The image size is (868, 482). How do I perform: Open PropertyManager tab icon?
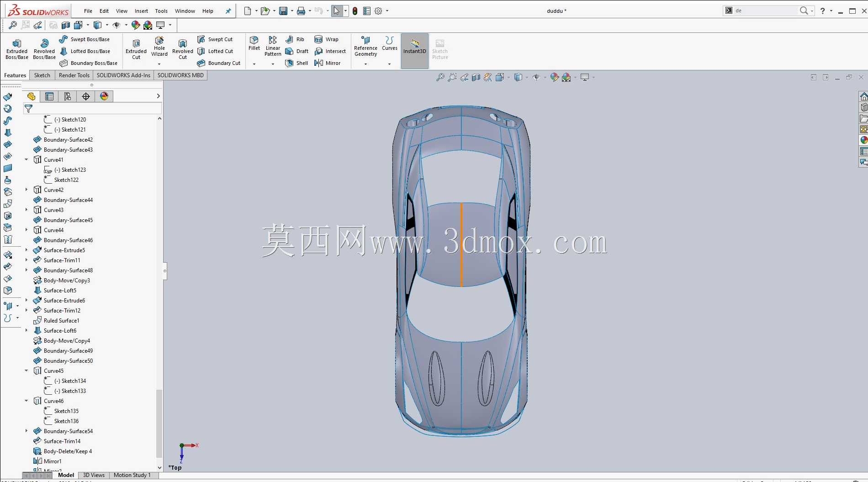click(x=49, y=96)
